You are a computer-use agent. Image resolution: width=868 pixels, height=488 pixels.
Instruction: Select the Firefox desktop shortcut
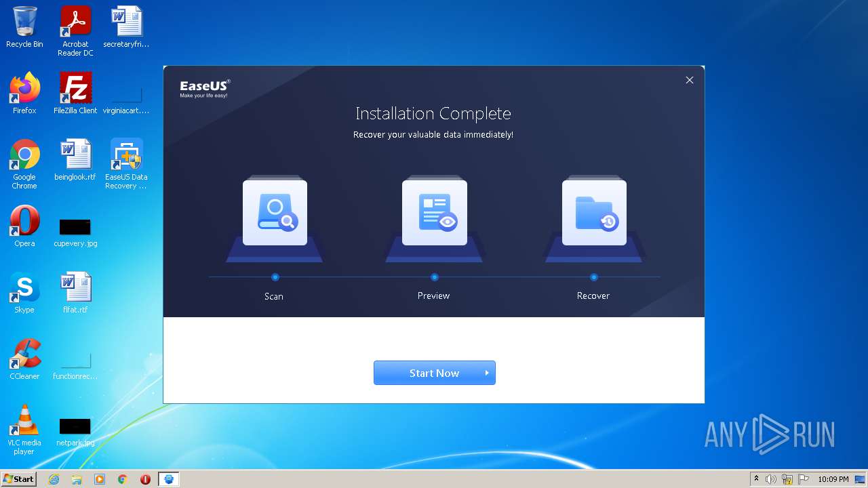tap(24, 94)
